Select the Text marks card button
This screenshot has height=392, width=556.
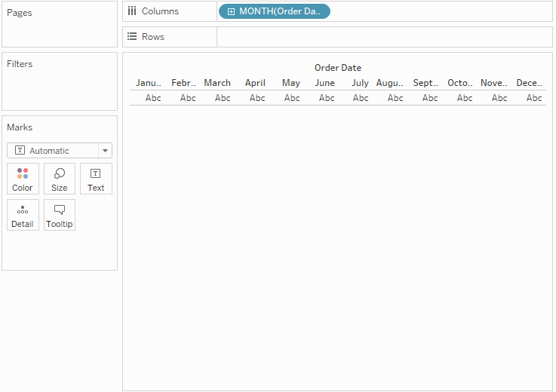[96, 179]
